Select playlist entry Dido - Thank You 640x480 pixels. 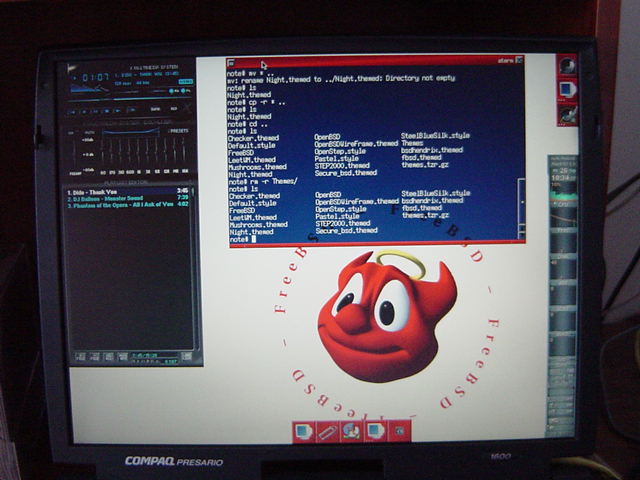(127, 191)
